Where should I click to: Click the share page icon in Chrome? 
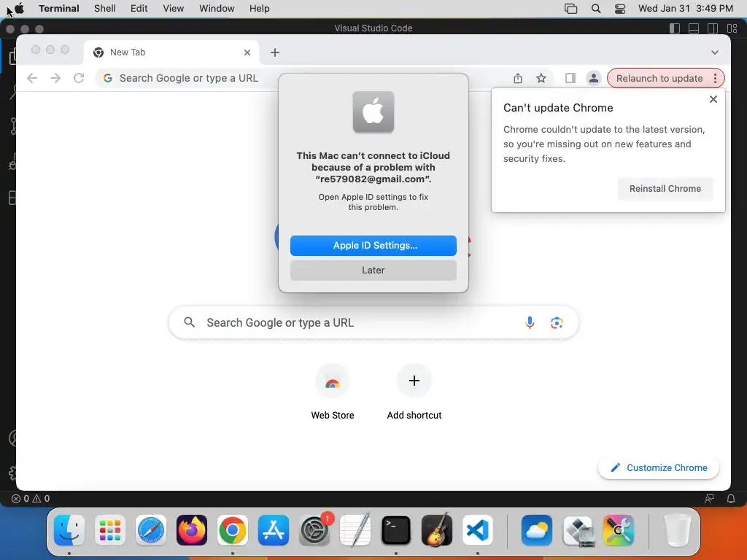coord(518,78)
